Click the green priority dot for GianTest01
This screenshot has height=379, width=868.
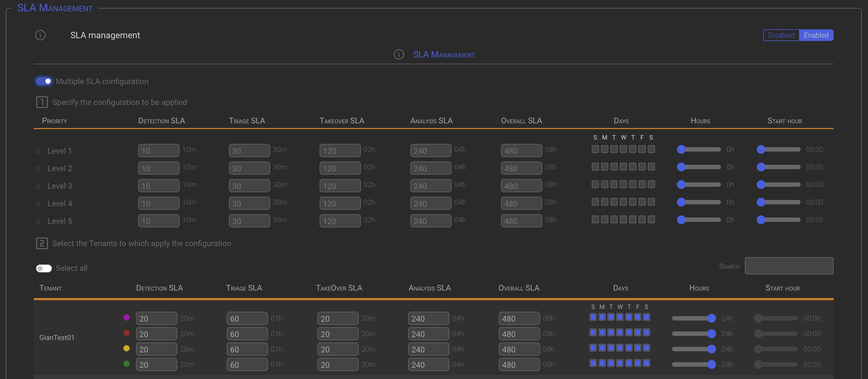pos(126,364)
